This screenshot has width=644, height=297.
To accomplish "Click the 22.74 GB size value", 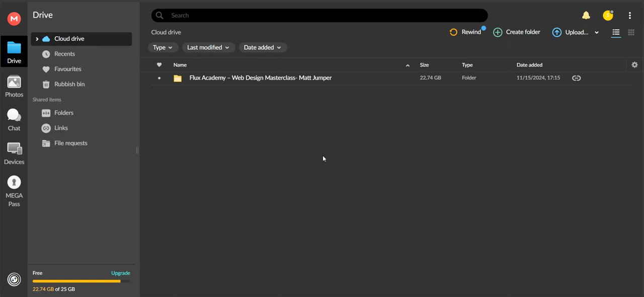I will click(x=431, y=78).
